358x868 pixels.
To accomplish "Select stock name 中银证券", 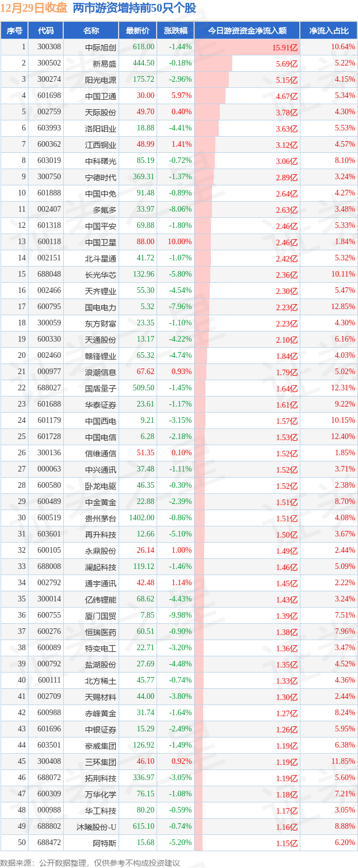I will 101,729.
